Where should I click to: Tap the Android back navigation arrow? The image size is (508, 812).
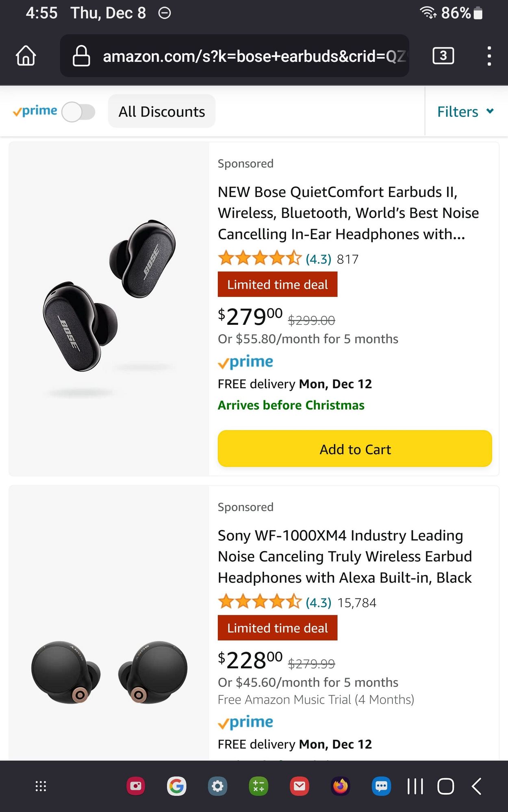477,786
